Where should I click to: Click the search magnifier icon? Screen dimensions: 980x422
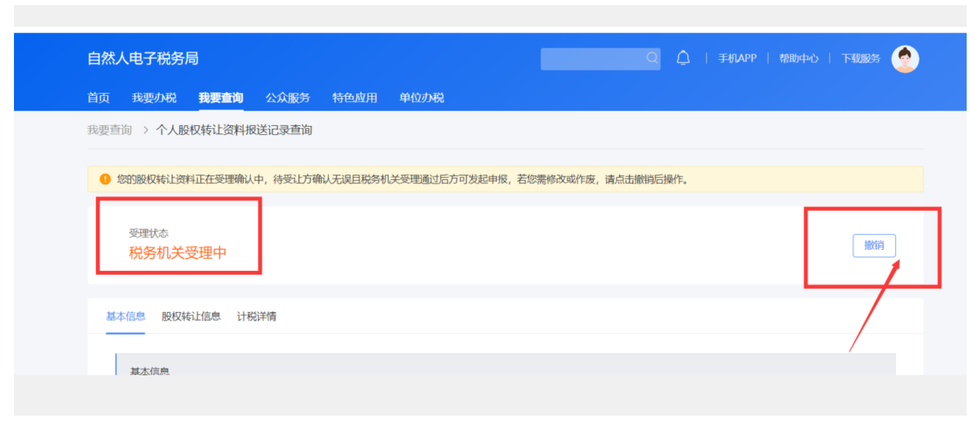point(652,58)
